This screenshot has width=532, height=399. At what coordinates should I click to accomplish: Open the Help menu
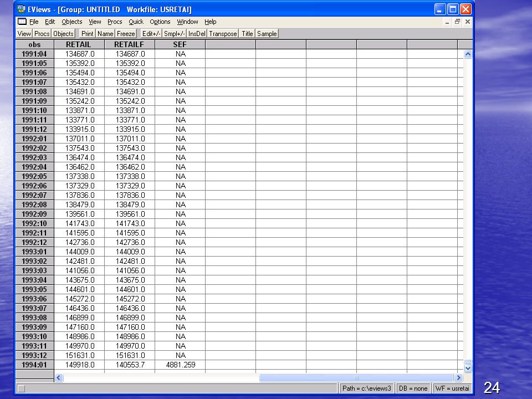[x=211, y=22]
